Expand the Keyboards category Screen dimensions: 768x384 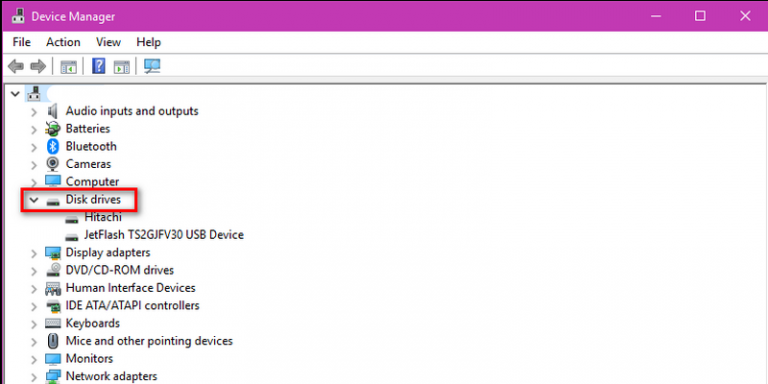point(34,324)
